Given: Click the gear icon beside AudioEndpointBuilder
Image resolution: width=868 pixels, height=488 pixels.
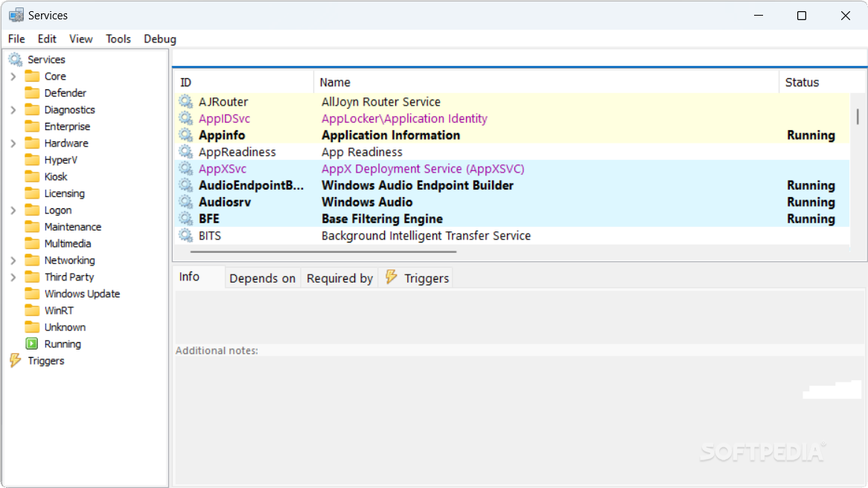Looking at the screenshot, I should click(185, 184).
